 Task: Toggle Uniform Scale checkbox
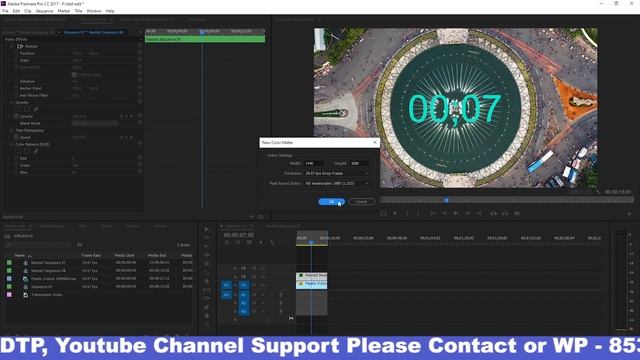click(x=74, y=75)
